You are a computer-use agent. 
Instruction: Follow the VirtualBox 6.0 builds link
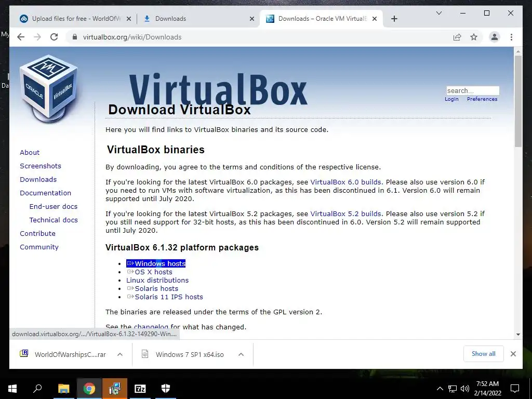[345, 182]
